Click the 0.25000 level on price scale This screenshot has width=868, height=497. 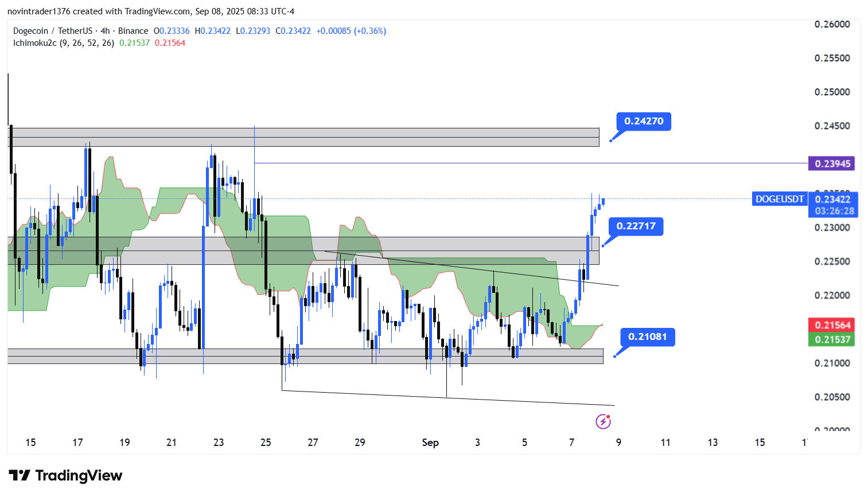click(832, 92)
